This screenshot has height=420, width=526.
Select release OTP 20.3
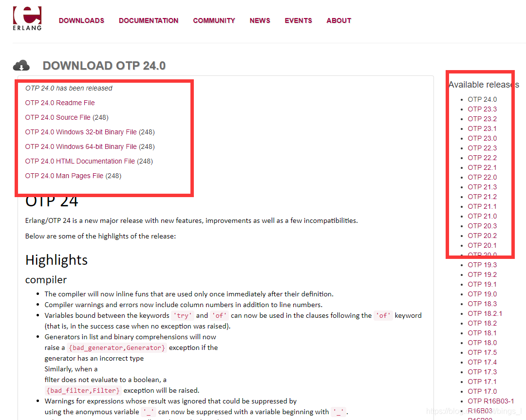click(x=482, y=226)
